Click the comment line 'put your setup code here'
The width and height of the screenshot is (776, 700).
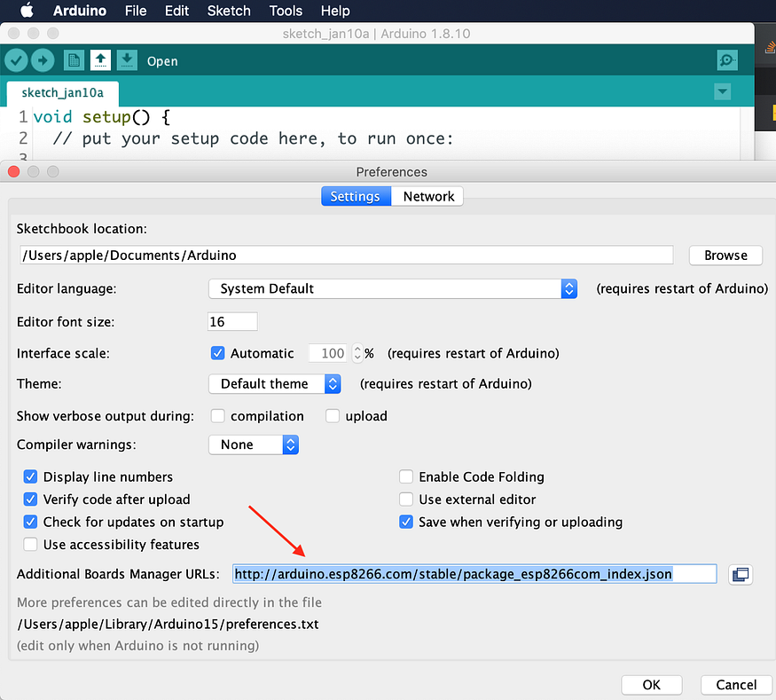253,138
